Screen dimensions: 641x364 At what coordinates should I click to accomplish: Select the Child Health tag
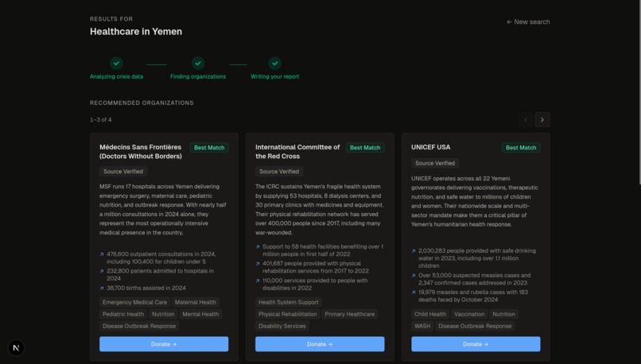(x=430, y=314)
